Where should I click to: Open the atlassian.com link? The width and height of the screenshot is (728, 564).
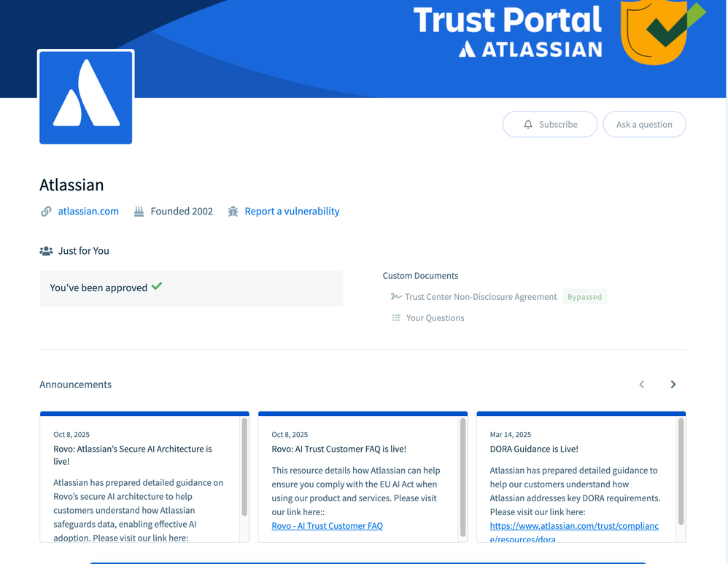pyautogui.click(x=88, y=211)
